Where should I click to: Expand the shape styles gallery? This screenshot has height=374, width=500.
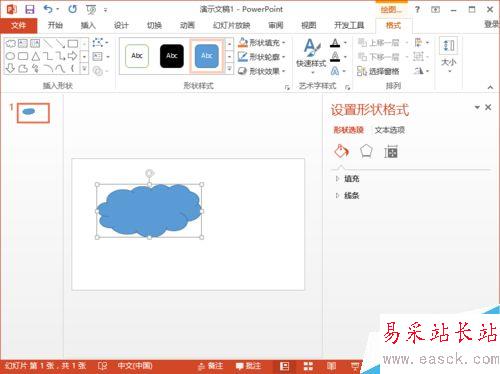229,69
